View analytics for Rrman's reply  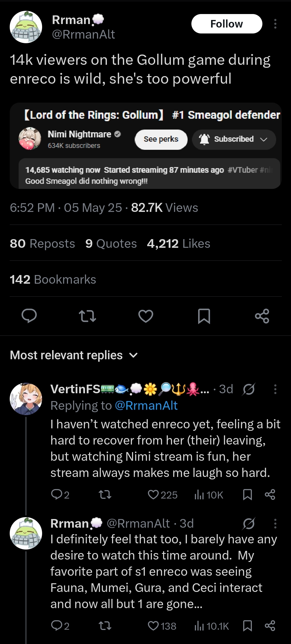click(x=212, y=626)
